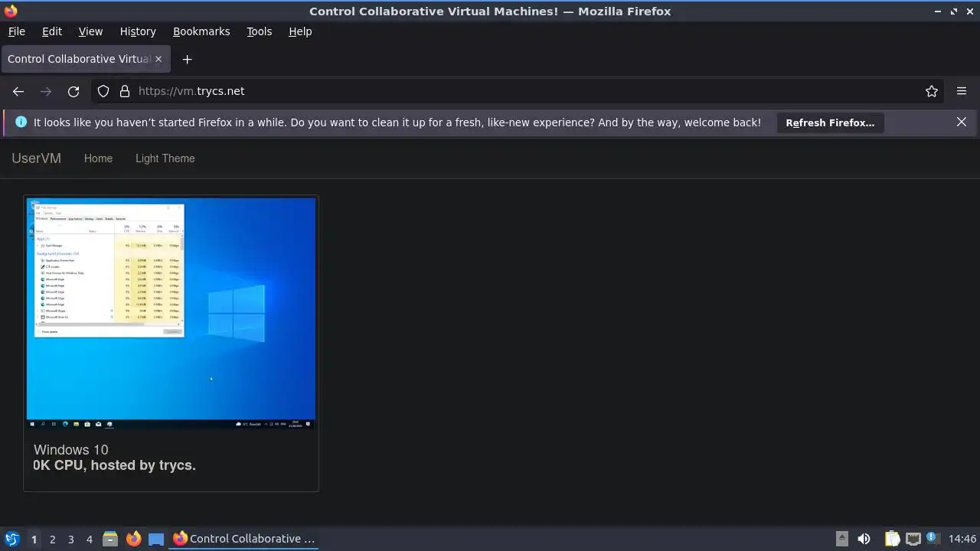Open the File menu

pos(16,31)
